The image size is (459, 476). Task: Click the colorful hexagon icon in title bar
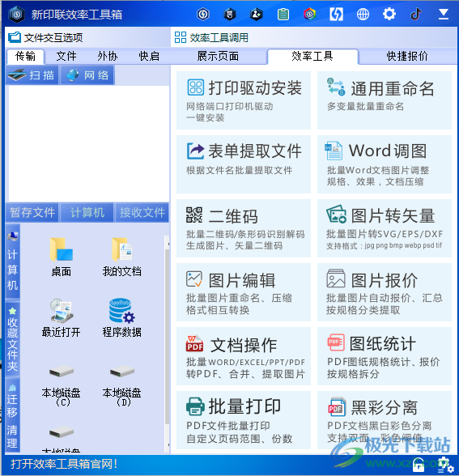[309, 14]
